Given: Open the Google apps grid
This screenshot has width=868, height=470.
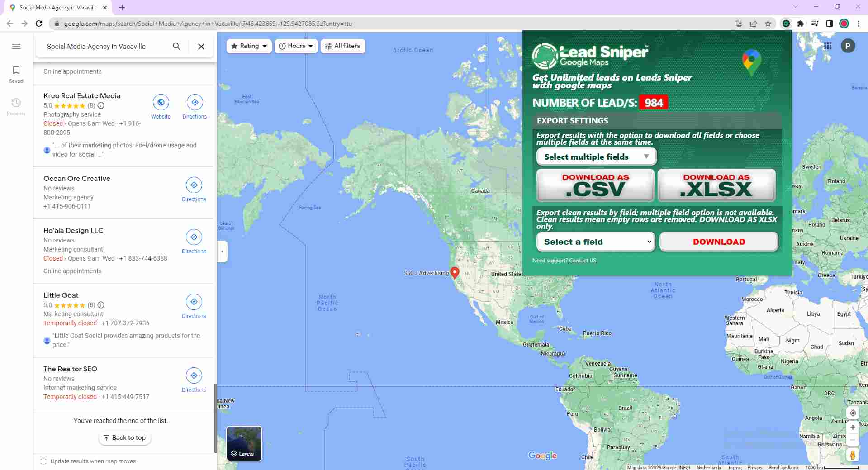Looking at the screenshot, I should pyautogui.click(x=828, y=46).
